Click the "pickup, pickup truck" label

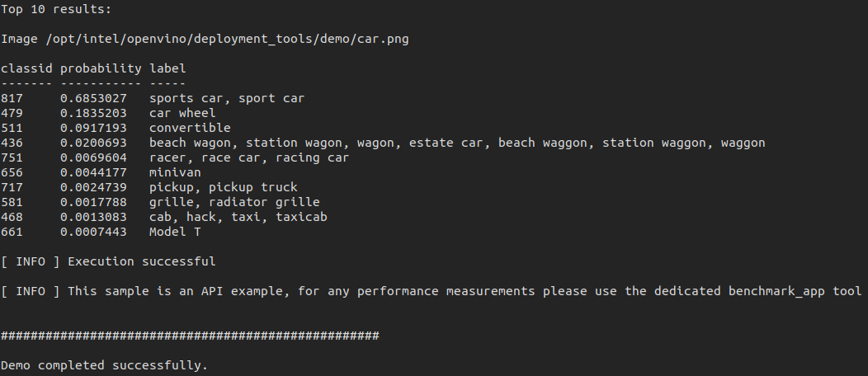point(223,187)
